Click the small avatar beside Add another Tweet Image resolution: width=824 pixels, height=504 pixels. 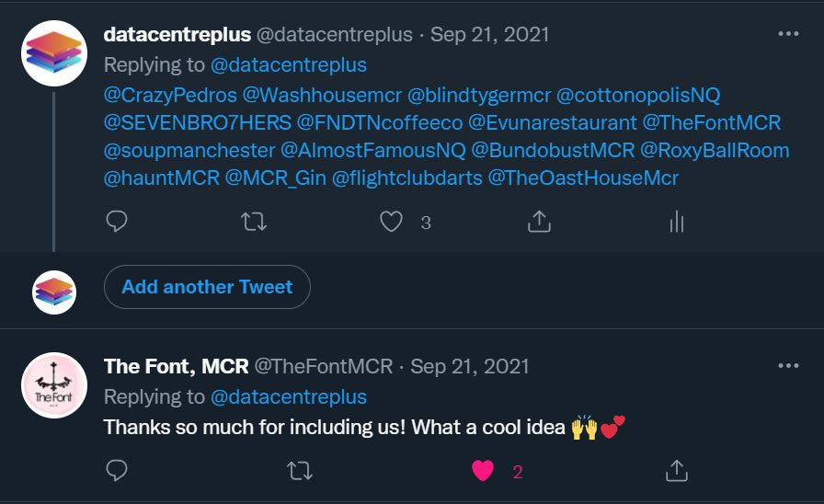click(x=54, y=292)
